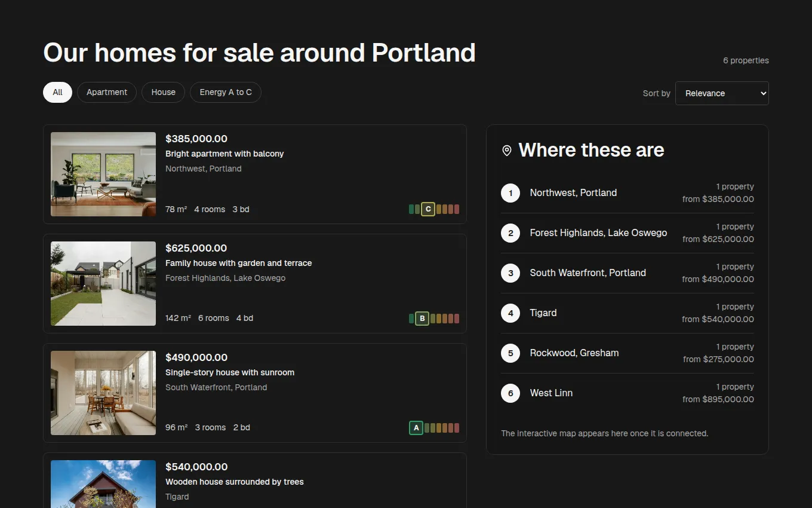Screen dimensions: 812x508
Task: Click the number 2 marker for Forest Highlands
Action: pos(510,233)
